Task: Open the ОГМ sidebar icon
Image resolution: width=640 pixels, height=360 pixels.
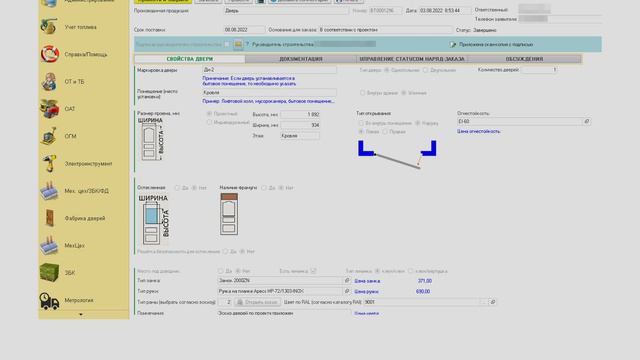Action: 49,136
